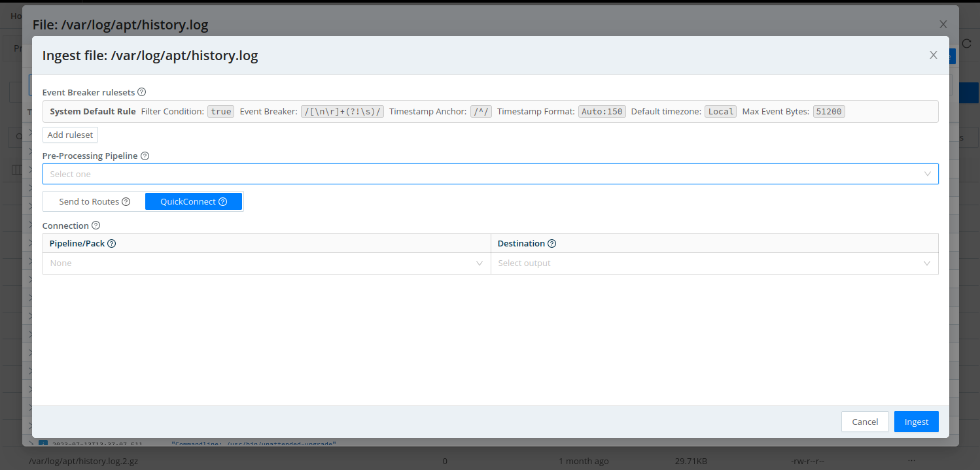Screen dimensions: 980x470
Task: Open the Destination help icon
Action: tap(551, 243)
